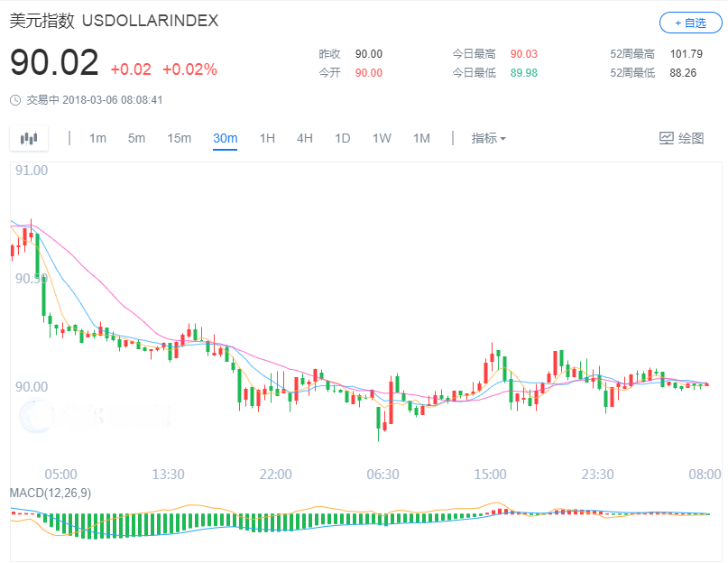Click the 91.00 price axis label

(32, 170)
